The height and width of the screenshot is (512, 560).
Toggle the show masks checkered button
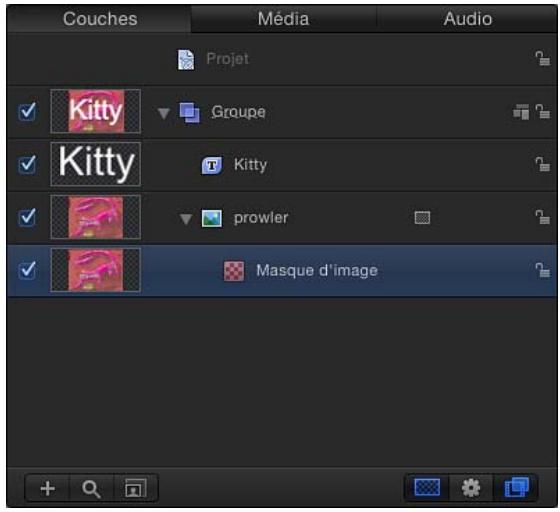[427, 487]
